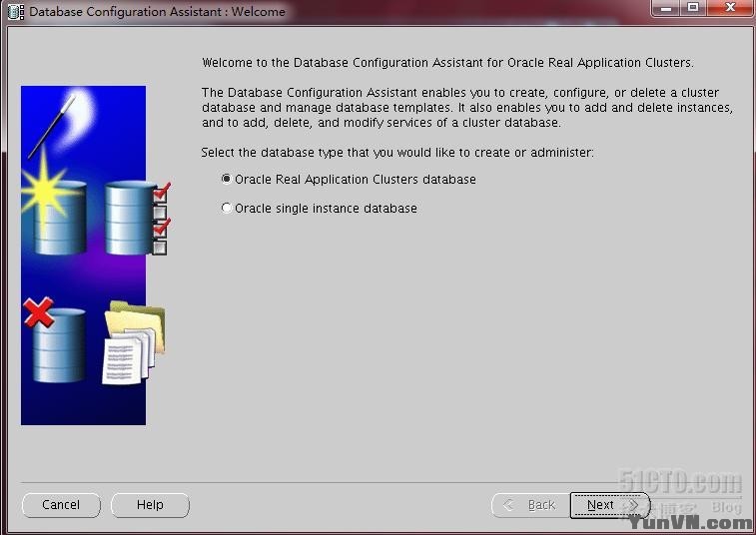Click the disabled Back button

point(530,505)
